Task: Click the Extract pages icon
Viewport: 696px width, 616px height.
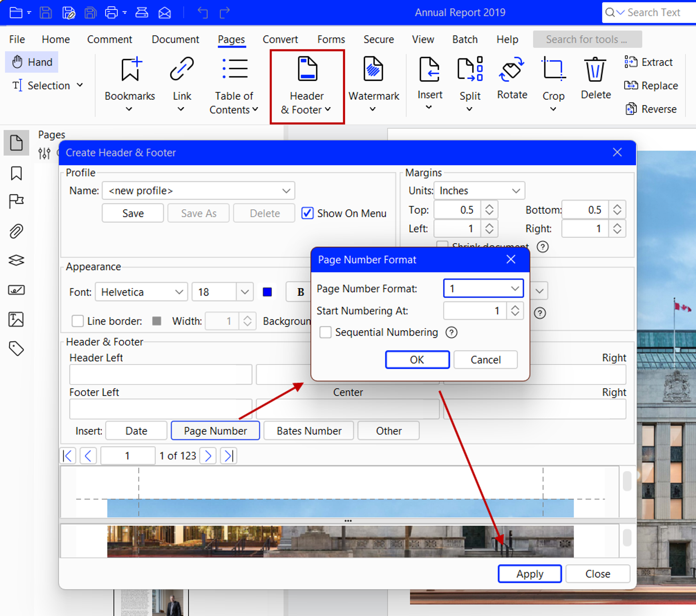Action: pos(630,62)
